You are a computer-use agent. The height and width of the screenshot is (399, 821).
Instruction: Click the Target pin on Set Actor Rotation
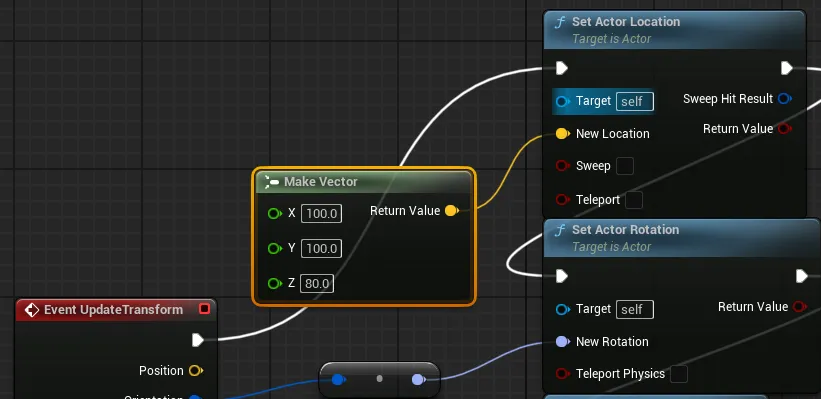562,309
